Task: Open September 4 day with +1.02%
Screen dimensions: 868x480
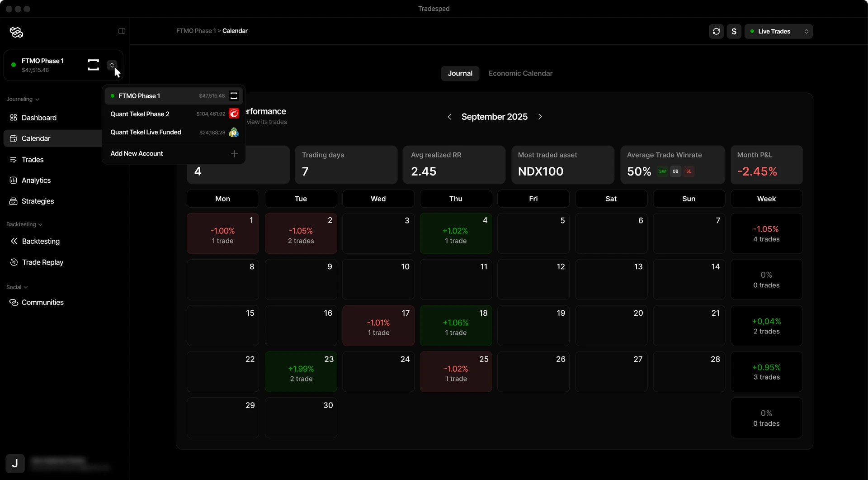Action: coord(456,233)
